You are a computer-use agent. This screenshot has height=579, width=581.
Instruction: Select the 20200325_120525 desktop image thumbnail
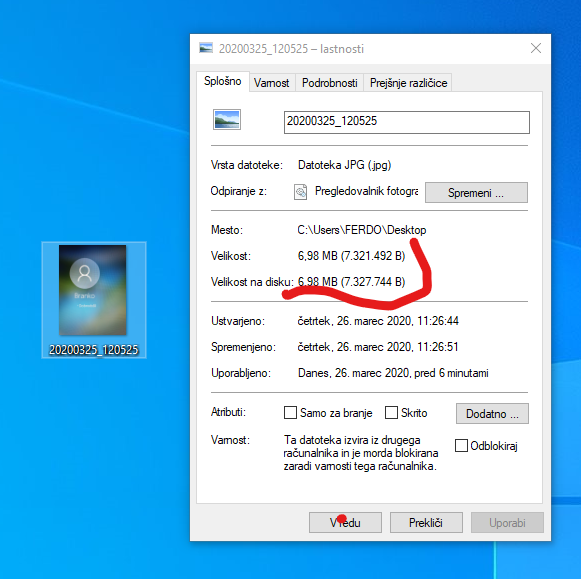tap(93, 290)
